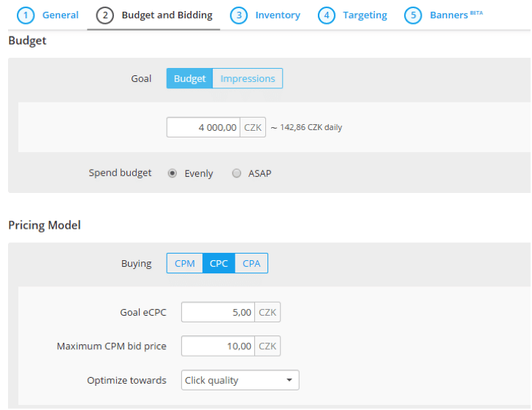Click the step 2 circle icon
The height and width of the screenshot is (410, 532).
pyautogui.click(x=105, y=15)
